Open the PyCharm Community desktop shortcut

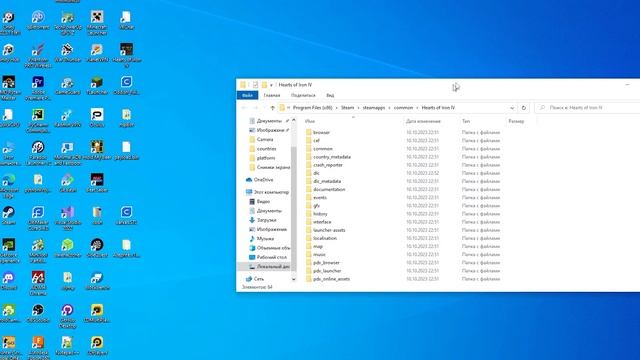point(38,120)
